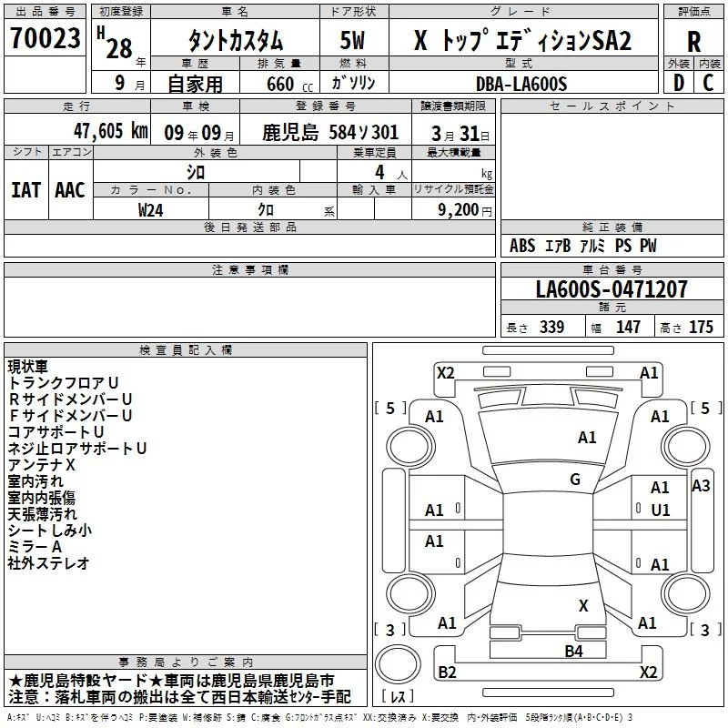Select the exterior grade D cell
This screenshot has height=728, width=728.
tap(678, 82)
